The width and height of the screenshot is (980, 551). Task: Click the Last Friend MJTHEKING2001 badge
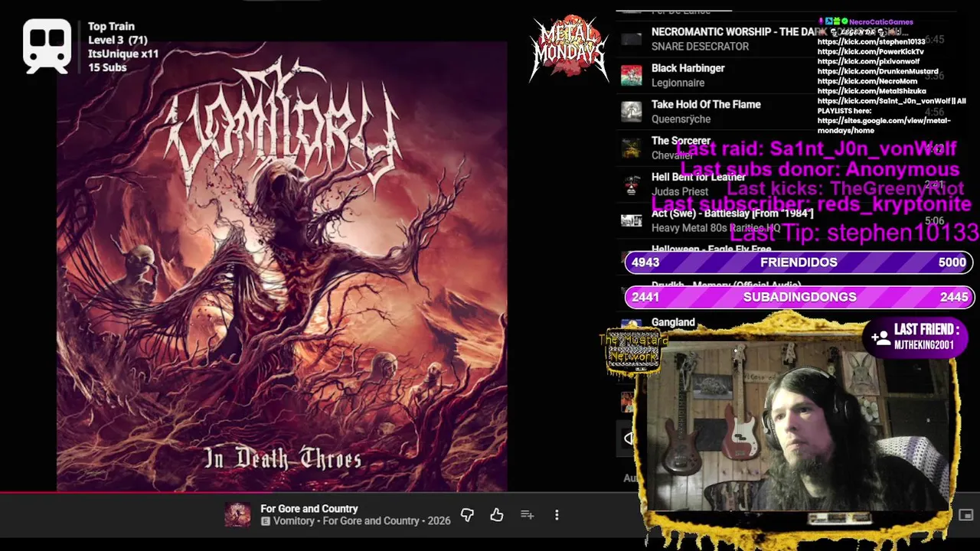(x=916, y=337)
